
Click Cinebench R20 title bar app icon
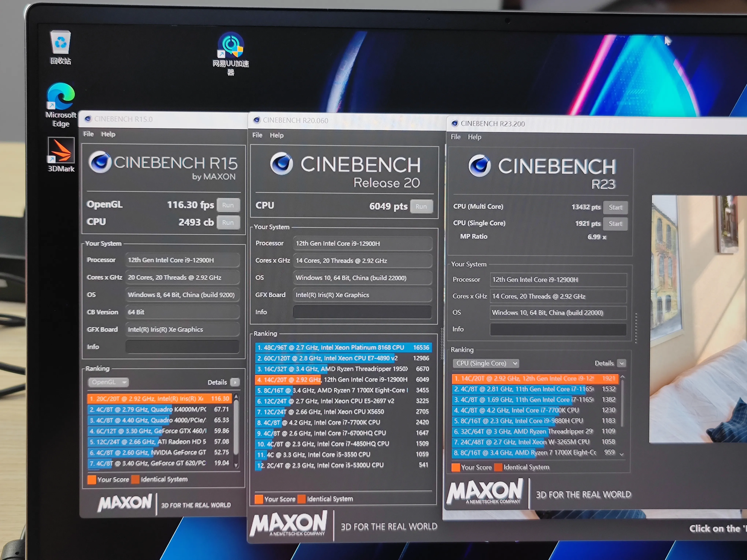pos(257,120)
